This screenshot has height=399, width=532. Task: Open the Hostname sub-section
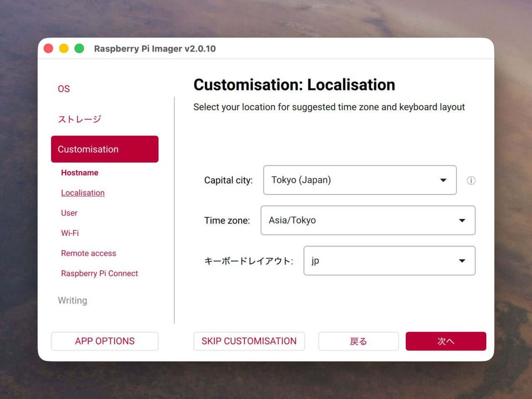coord(80,172)
